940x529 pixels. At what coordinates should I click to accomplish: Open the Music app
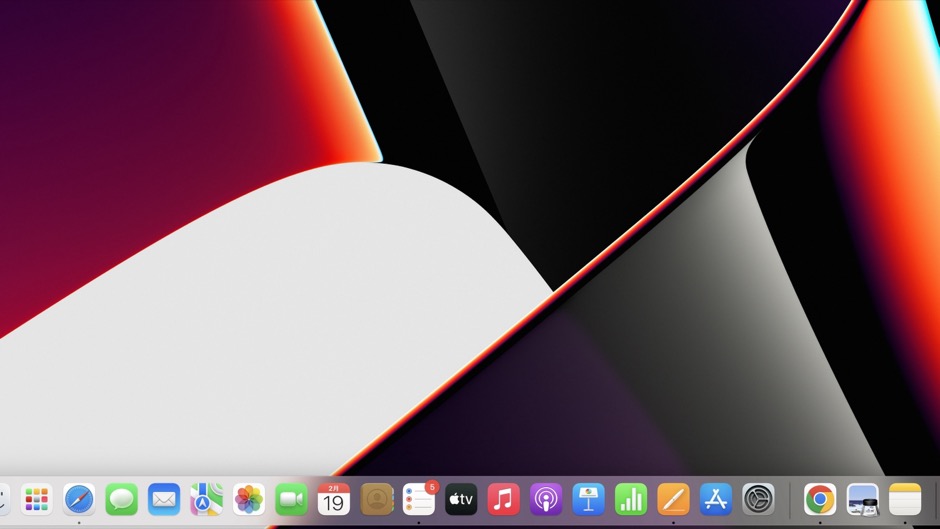[x=504, y=498]
